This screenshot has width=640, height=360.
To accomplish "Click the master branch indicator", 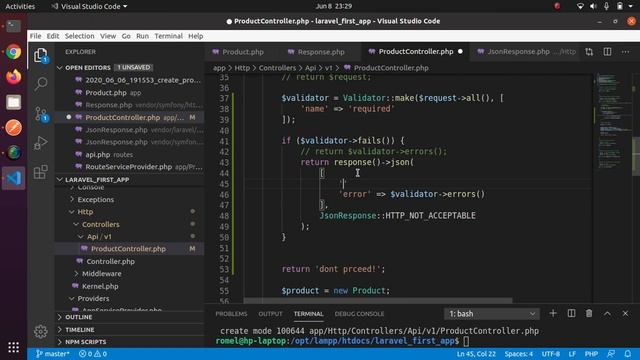I will (53, 353).
